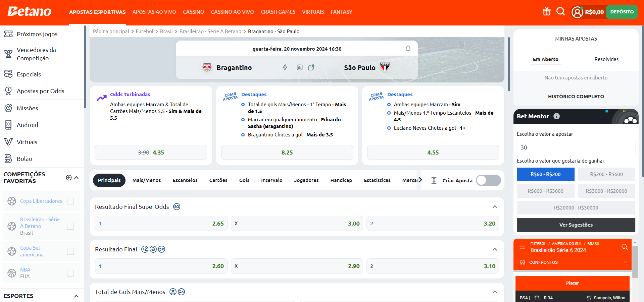Select SuperOdds draw at 3.00
Image resolution: width=644 pixels, height=302 pixels.
297,224
